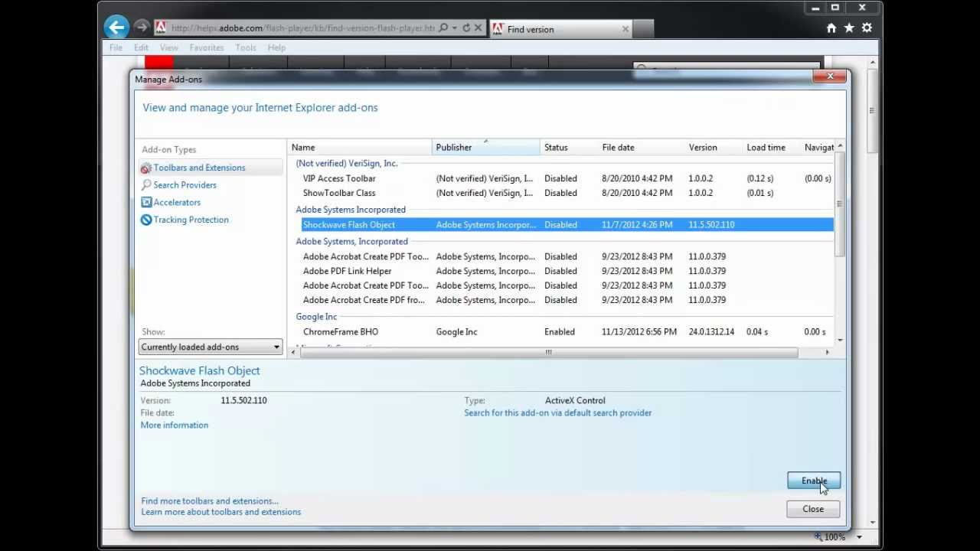Open the Help menu

coord(276,47)
